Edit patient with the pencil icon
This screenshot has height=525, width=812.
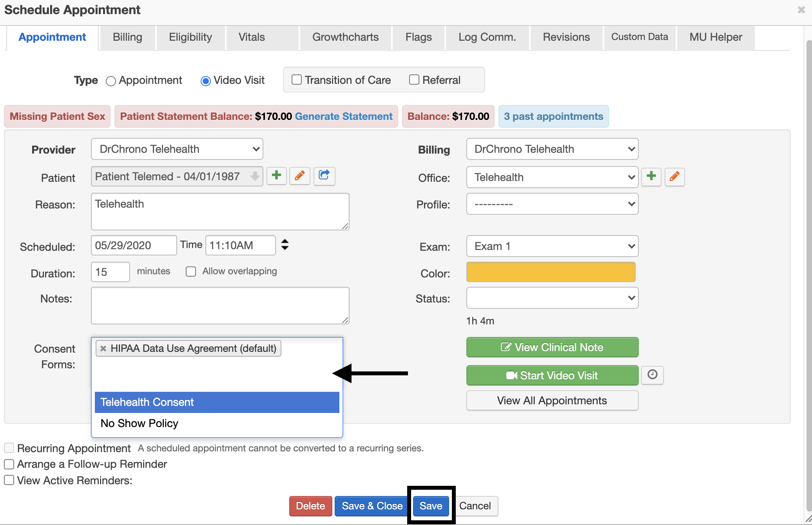[x=300, y=176]
